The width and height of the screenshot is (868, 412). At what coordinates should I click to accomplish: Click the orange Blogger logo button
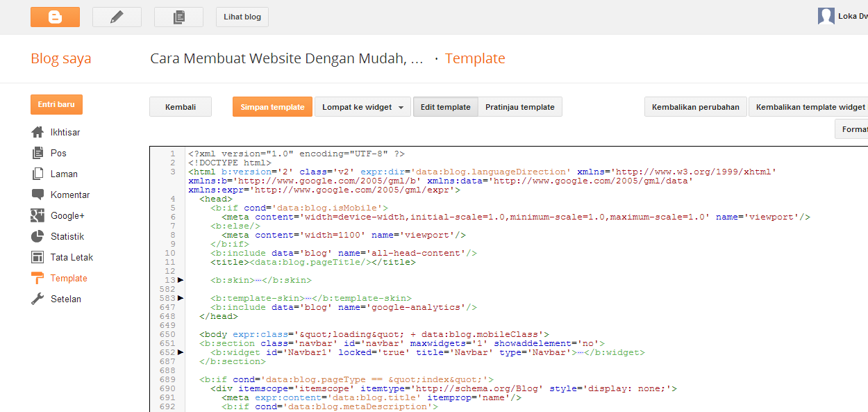click(x=55, y=17)
